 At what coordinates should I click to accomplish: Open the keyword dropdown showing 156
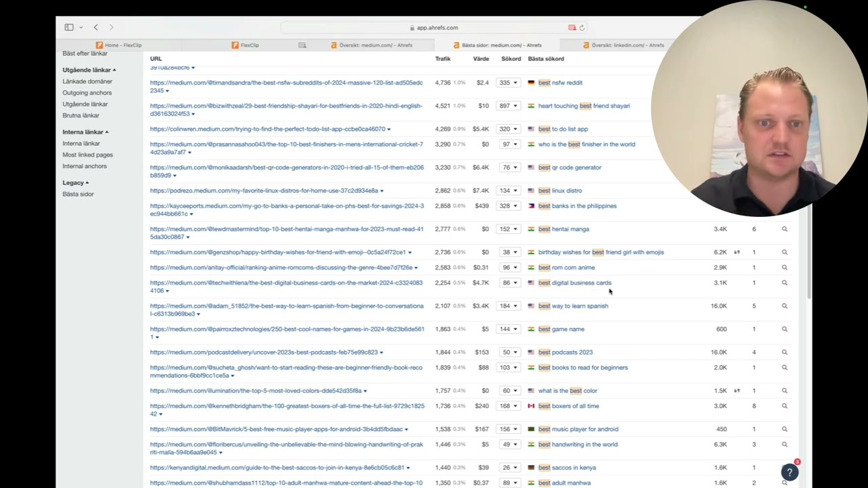(x=507, y=429)
